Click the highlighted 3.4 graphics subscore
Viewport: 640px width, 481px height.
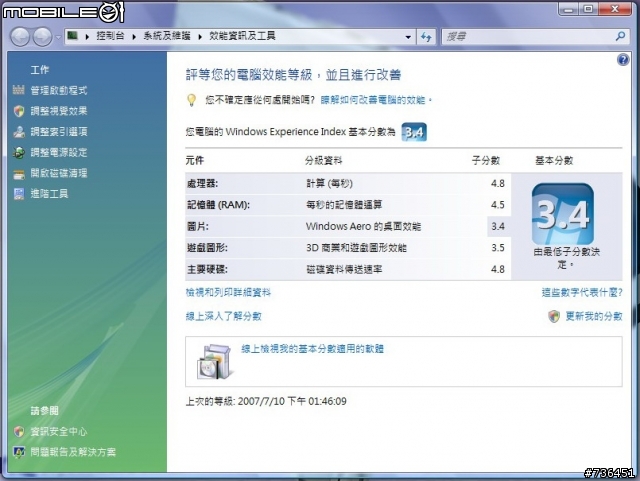[x=498, y=226]
